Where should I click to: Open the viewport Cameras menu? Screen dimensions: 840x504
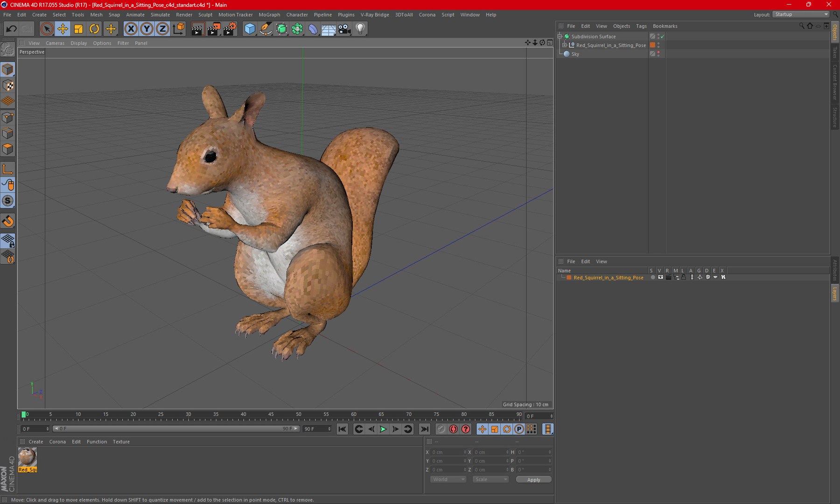55,43
